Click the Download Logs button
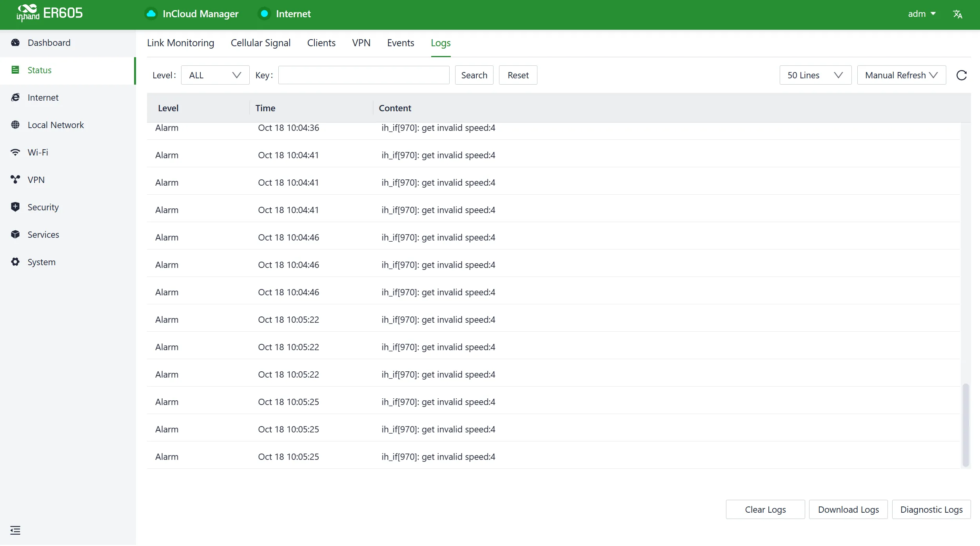The image size is (980, 546). click(849, 510)
